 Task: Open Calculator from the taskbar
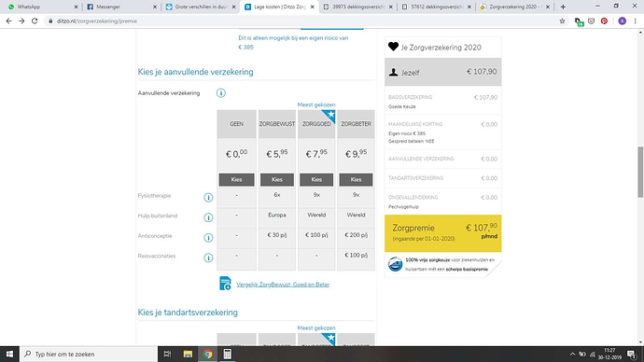pyautogui.click(x=227, y=354)
